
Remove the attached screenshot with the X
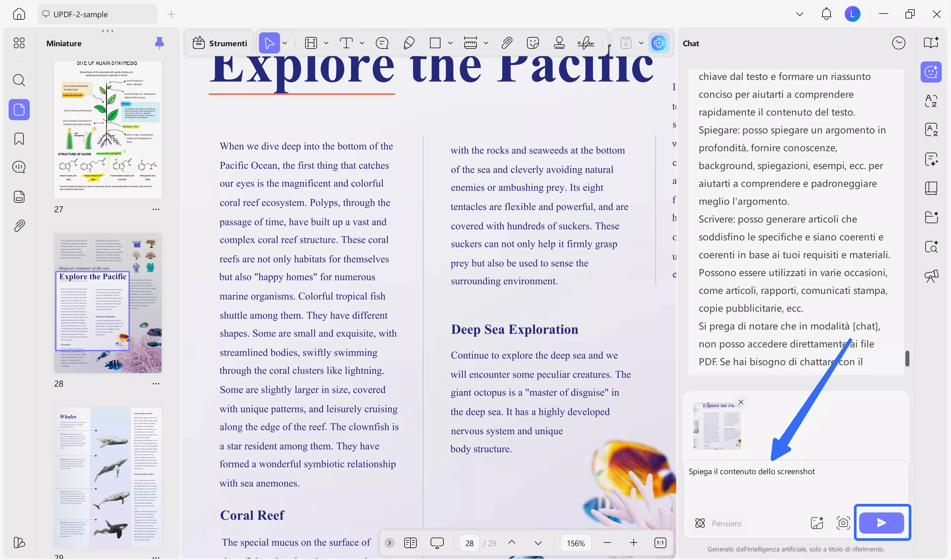pos(741,402)
